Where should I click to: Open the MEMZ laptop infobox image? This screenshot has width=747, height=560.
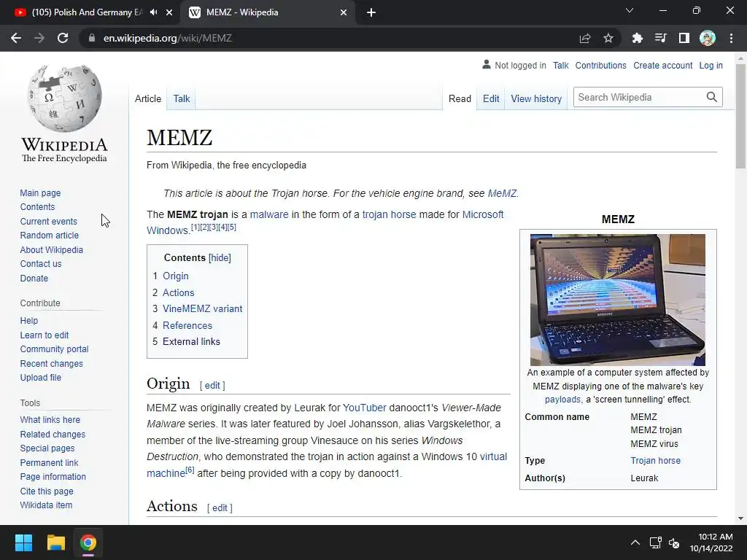coord(617,300)
